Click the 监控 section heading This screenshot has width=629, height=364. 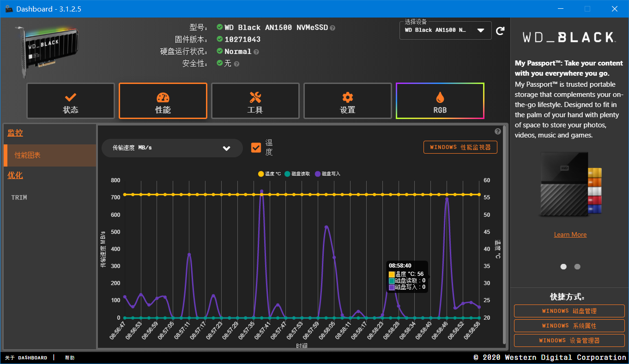tap(15, 133)
